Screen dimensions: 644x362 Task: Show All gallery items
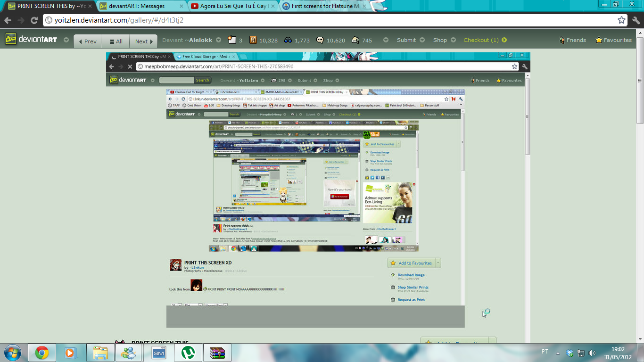(116, 41)
